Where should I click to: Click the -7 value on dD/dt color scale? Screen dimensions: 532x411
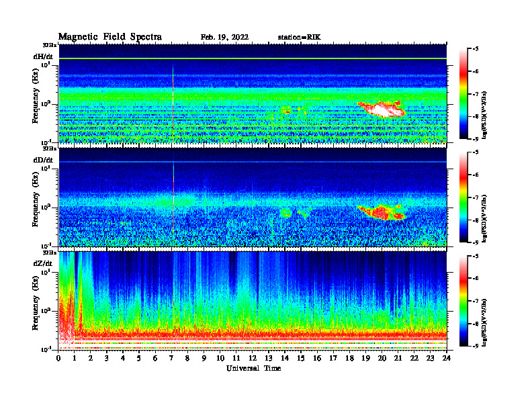click(475, 197)
